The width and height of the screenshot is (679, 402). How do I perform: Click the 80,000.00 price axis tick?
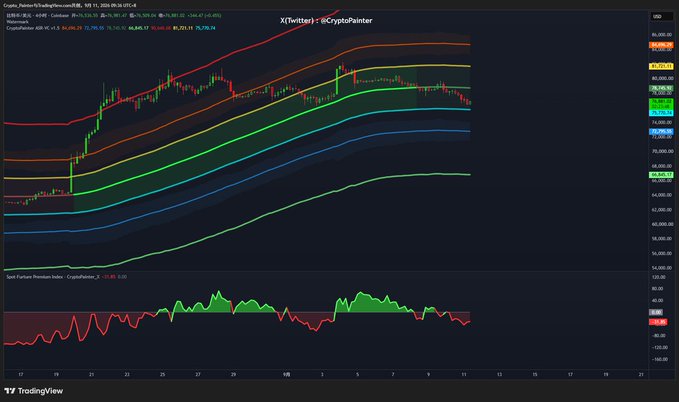[663, 78]
